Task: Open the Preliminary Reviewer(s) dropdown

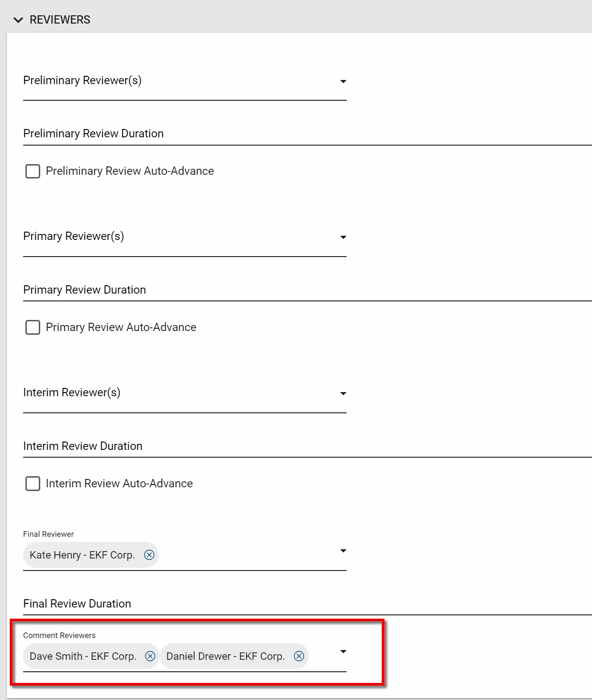Action: [343, 81]
